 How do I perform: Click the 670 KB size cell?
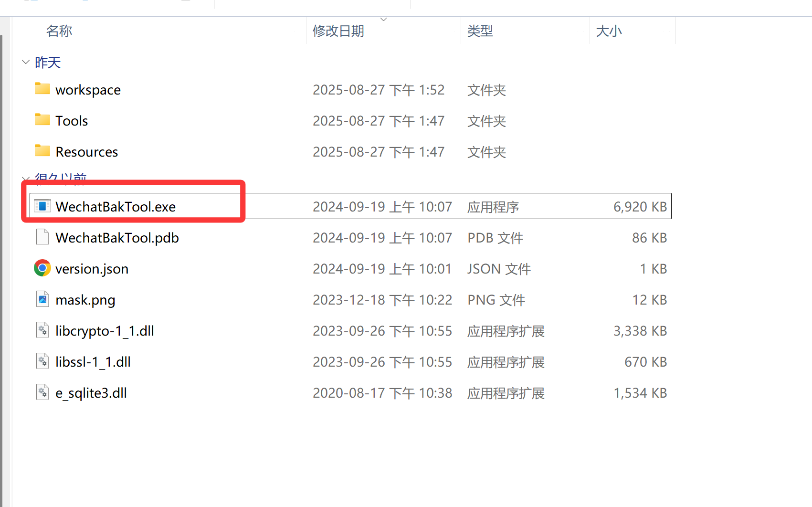[x=645, y=362]
